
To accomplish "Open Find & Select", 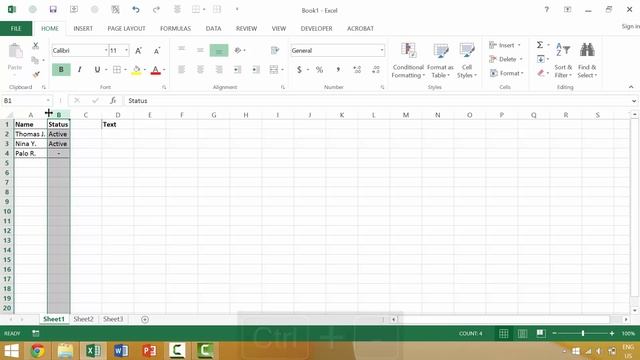I will tap(587, 60).
